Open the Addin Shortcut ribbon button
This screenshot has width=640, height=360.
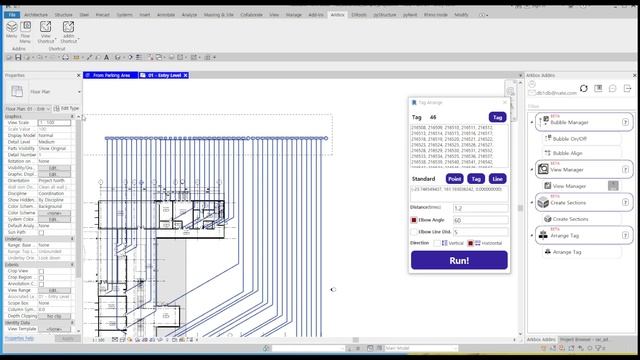coord(69,32)
